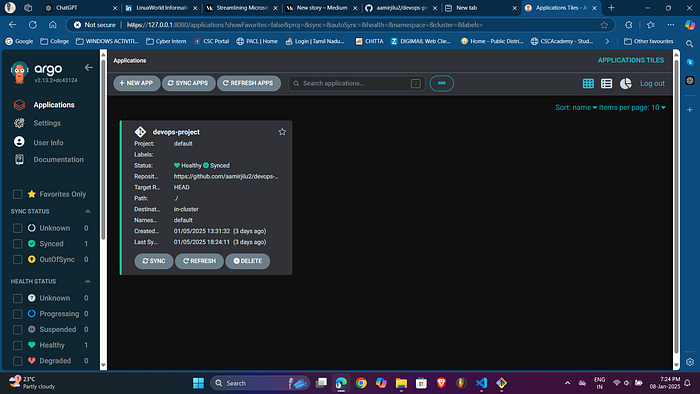Switch to the aamirjilu2/devops GitHub tab
This screenshot has width=700, height=394.
click(x=401, y=8)
